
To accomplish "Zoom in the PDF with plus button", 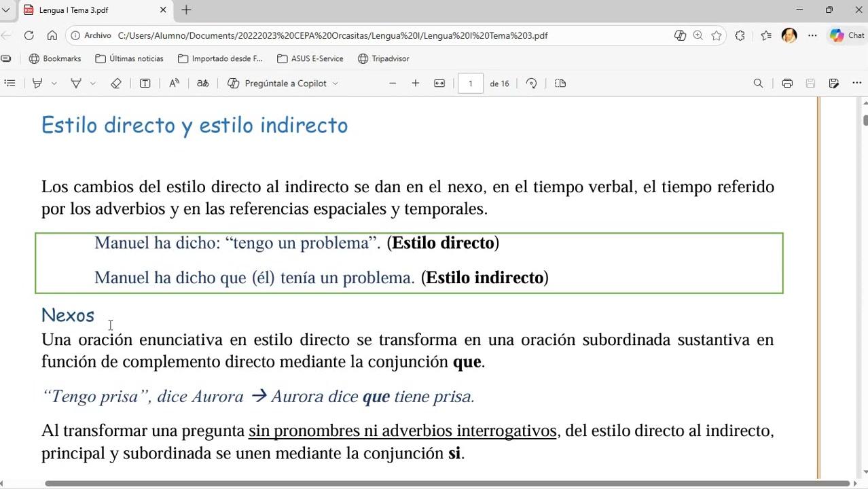I will tap(416, 83).
